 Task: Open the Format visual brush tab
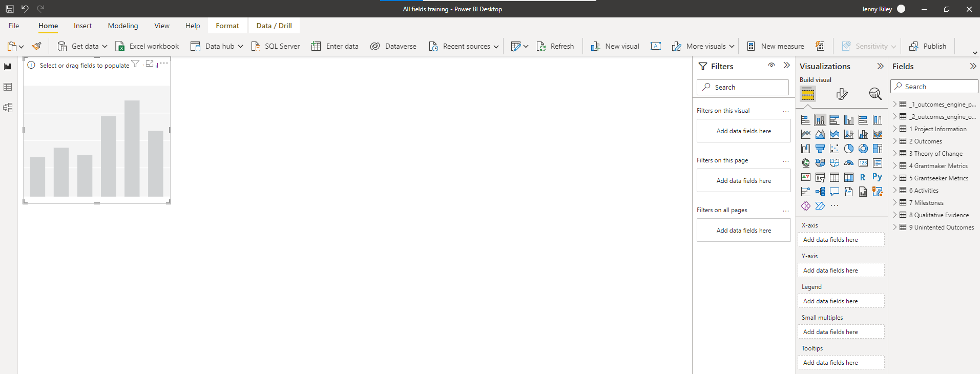pyautogui.click(x=842, y=94)
